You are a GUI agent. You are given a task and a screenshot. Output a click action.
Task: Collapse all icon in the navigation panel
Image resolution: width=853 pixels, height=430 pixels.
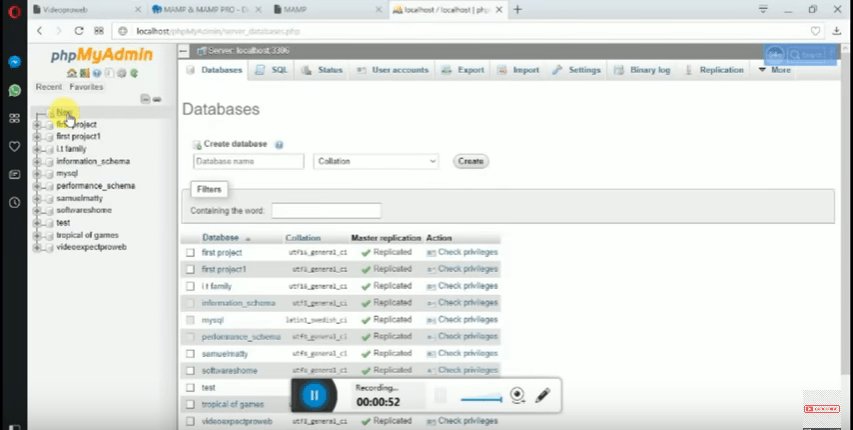pos(146,99)
